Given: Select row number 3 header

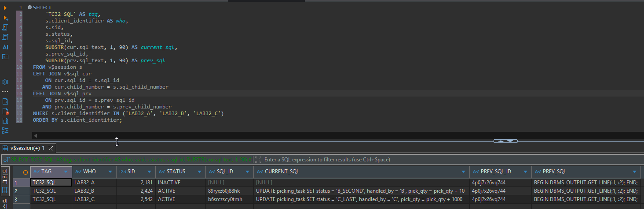Looking at the screenshot, I should pos(21,199).
